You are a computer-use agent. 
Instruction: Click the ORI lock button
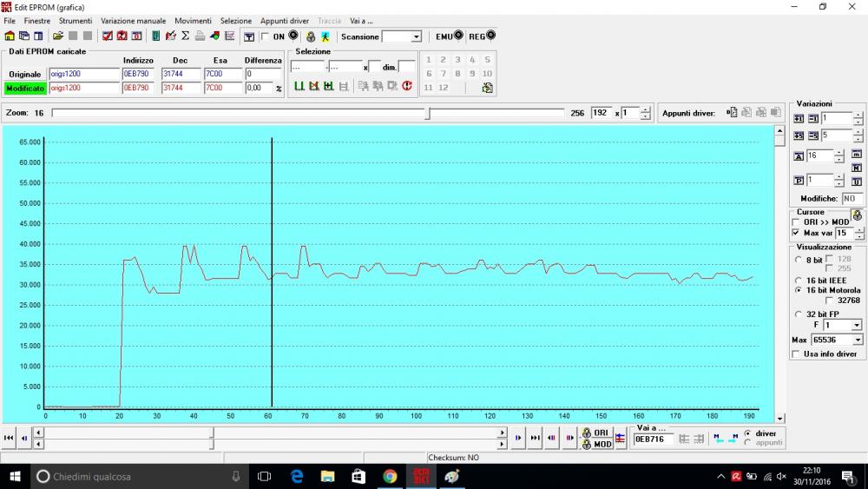596,433
